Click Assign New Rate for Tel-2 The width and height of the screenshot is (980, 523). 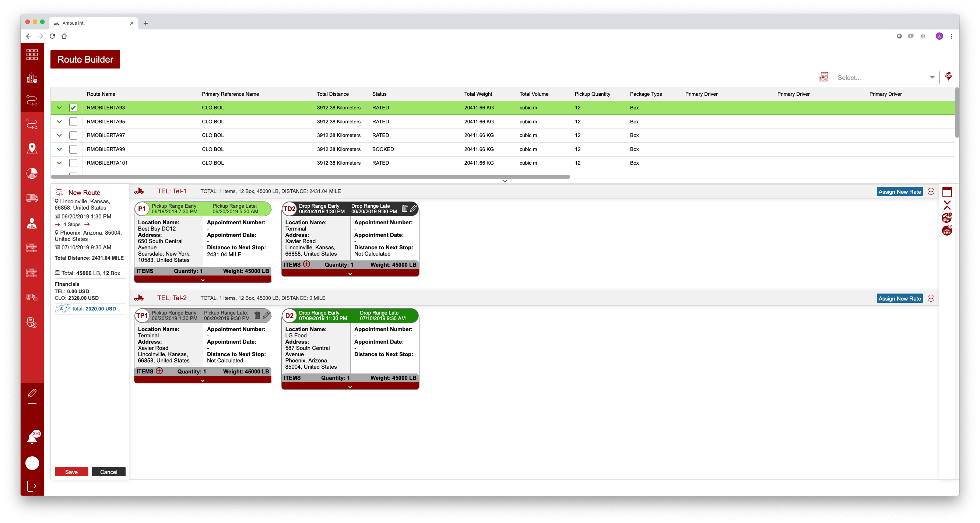(900, 298)
